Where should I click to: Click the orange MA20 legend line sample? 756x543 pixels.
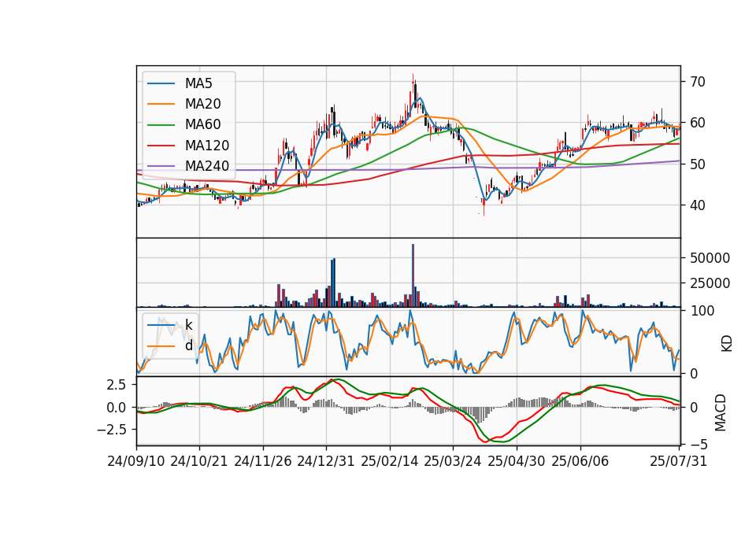click(x=161, y=104)
